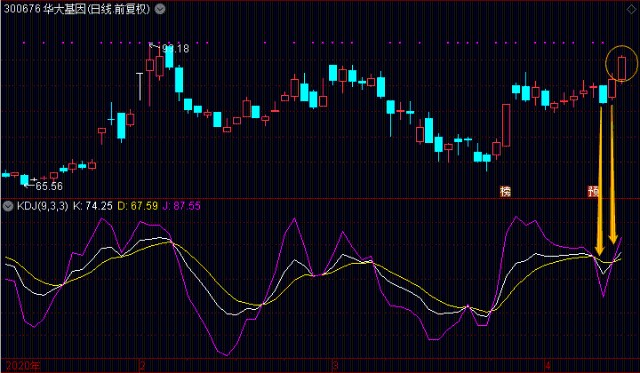Click the 93.18 high price marker
The width and height of the screenshot is (640, 373).
point(176,49)
